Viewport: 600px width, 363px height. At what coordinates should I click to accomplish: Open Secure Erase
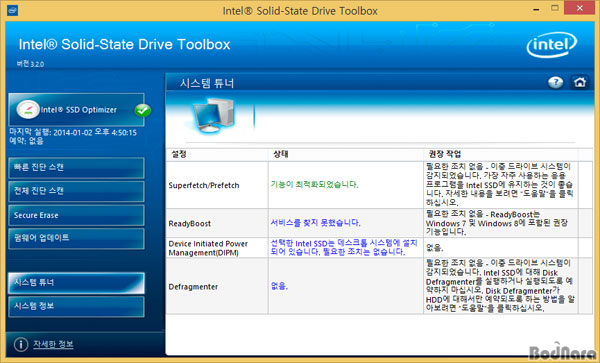(77, 215)
